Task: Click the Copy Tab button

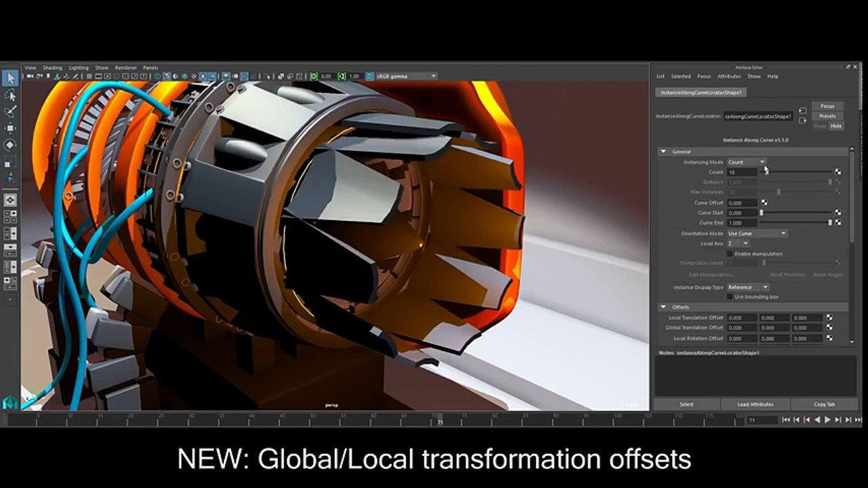Action: [825, 404]
